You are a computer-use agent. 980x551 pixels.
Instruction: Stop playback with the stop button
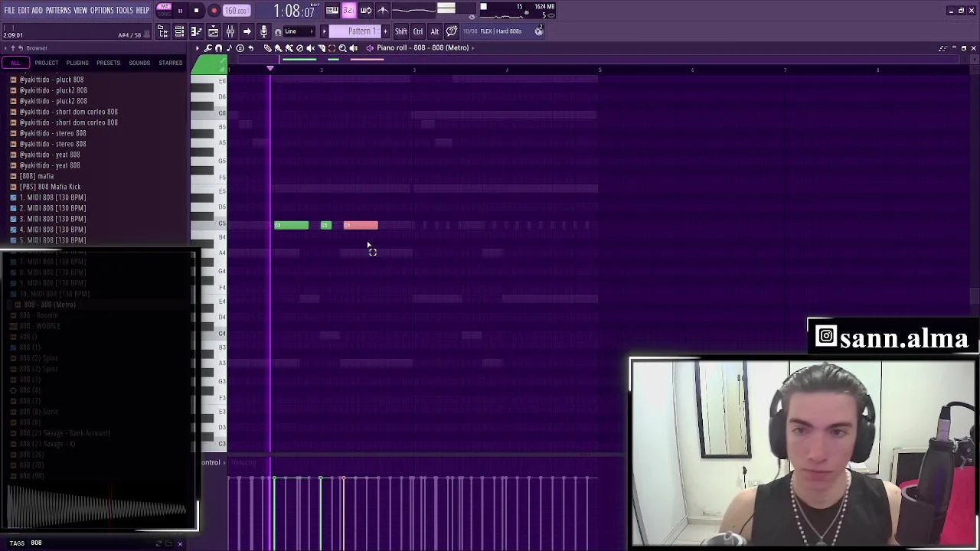pos(196,11)
